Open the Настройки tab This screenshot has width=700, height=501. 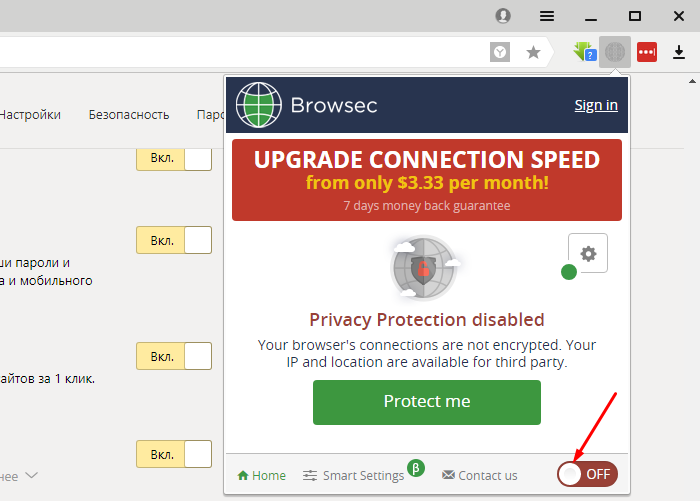[x=30, y=115]
